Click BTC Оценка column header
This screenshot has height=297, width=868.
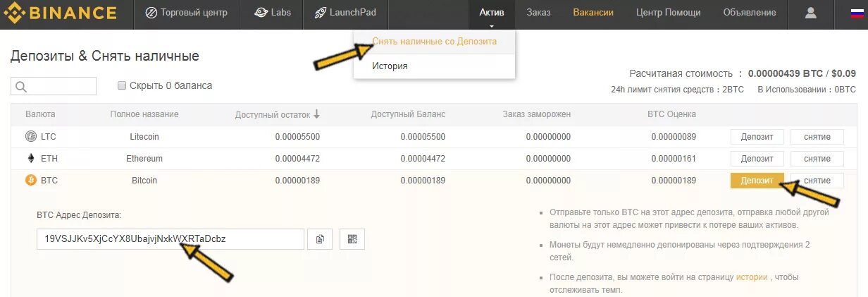pos(671,114)
